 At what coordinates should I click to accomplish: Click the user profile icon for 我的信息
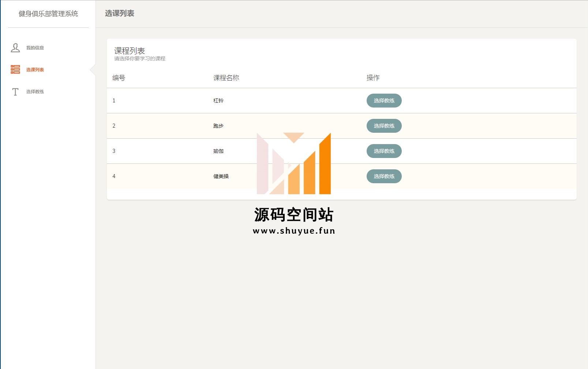pyautogui.click(x=15, y=48)
